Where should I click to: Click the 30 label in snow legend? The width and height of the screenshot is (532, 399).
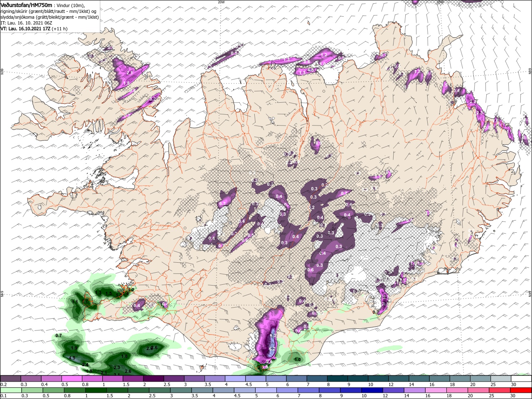(514, 384)
